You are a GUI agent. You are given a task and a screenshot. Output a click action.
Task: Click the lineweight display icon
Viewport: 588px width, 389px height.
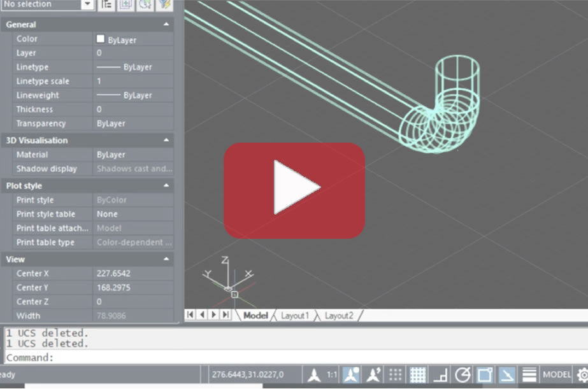[x=529, y=374]
